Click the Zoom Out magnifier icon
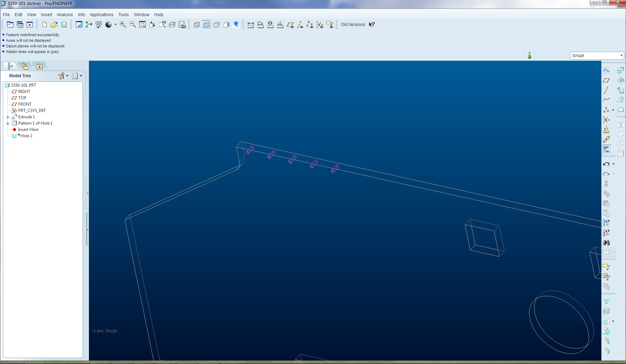 (x=133, y=25)
